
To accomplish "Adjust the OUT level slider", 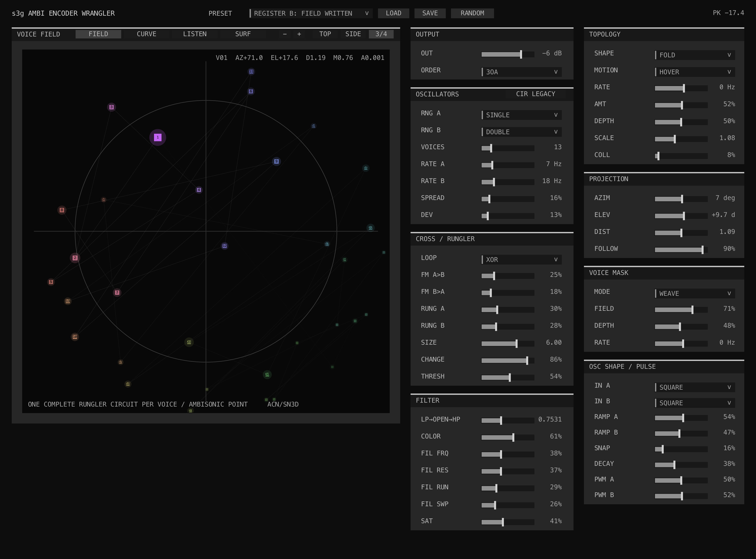I will pyautogui.click(x=508, y=54).
